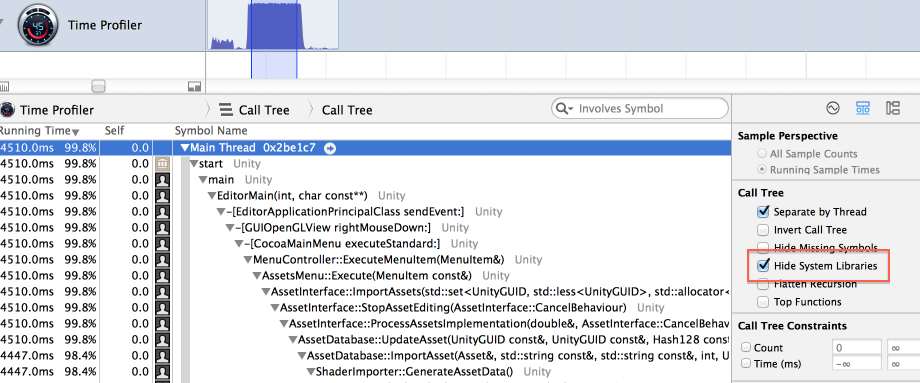Select AssetInterface::ImportAssets row
The image size is (920, 383).
click(365, 292)
